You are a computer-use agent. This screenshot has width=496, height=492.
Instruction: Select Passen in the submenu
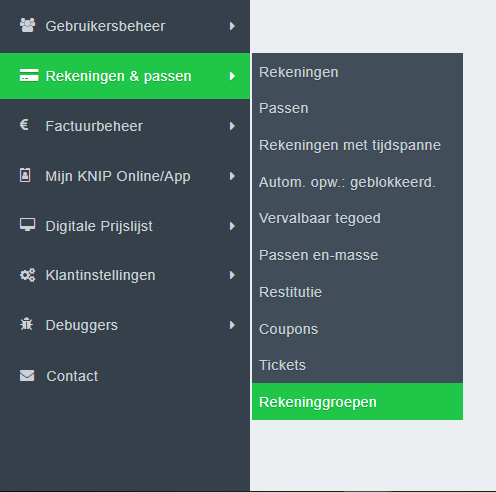[x=357, y=108]
